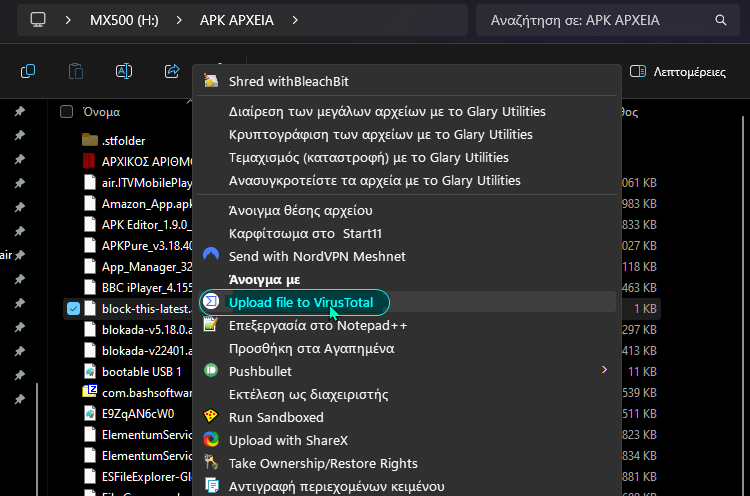Click the file list vertical scrollbar

click(x=743, y=306)
